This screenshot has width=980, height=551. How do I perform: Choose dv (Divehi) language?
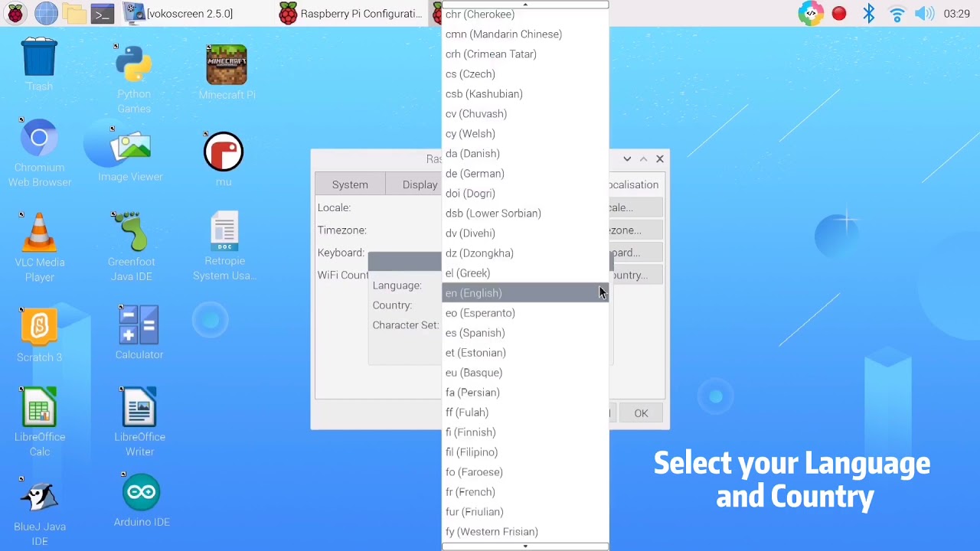[x=525, y=233]
